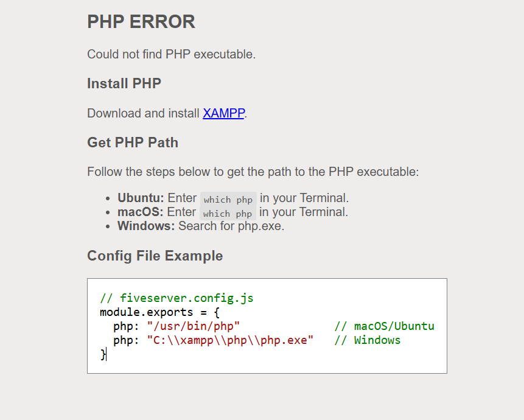This screenshot has height=420, width=524.
Task: Click the Windows php.exe path string
Action: [230, 340]
